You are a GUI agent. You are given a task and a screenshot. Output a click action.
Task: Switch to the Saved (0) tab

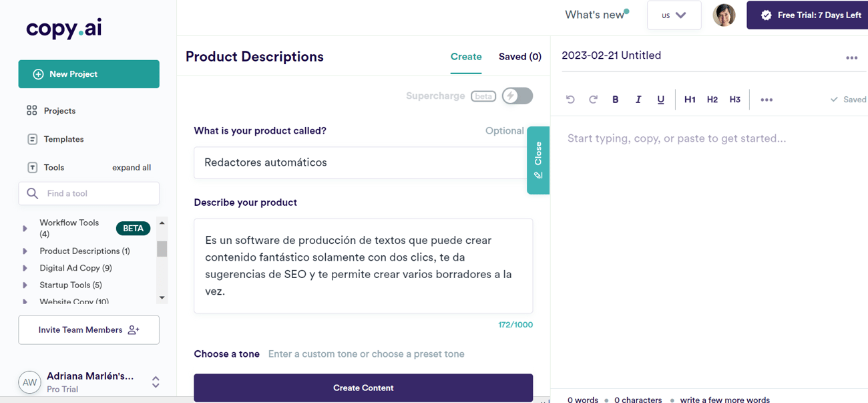(x=519, y=57)
